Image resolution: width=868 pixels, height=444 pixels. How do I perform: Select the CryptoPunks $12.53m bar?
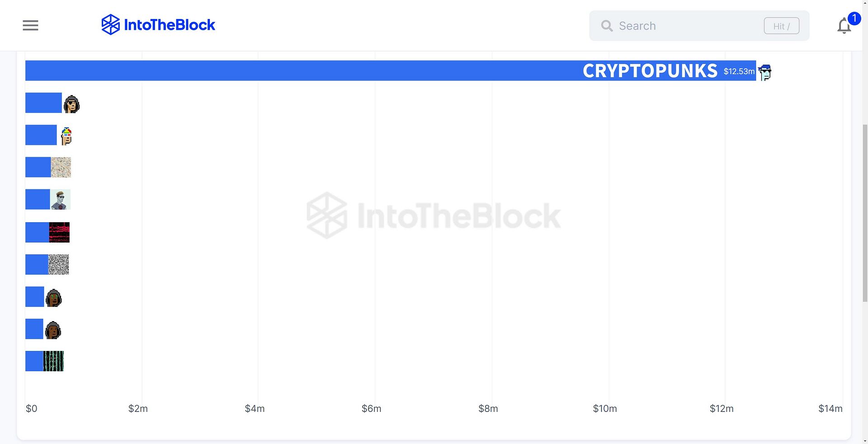tap(391, 70)
